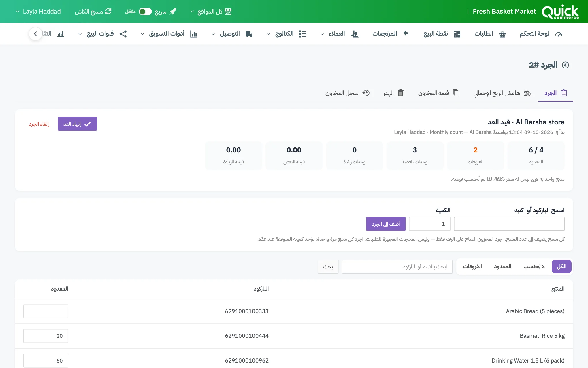Click the customers person icon
This screenshot has width=588, height=368.
point(355,34)
